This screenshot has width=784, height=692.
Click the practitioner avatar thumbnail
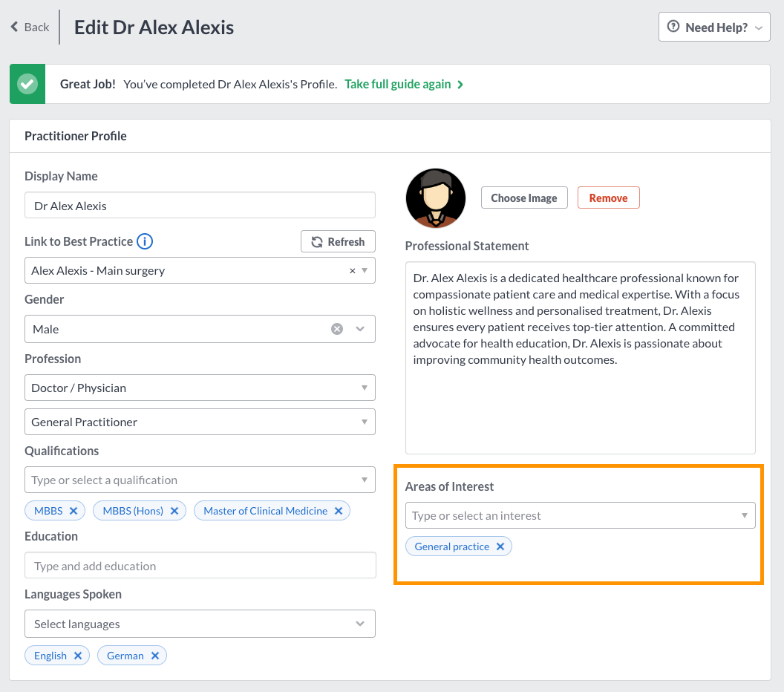click(435, 198)
